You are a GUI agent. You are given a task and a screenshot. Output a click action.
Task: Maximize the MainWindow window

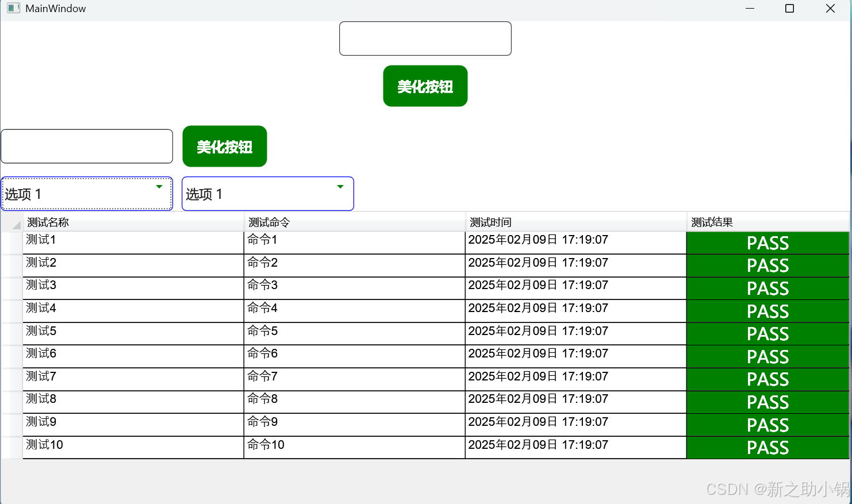click(789, 8)
